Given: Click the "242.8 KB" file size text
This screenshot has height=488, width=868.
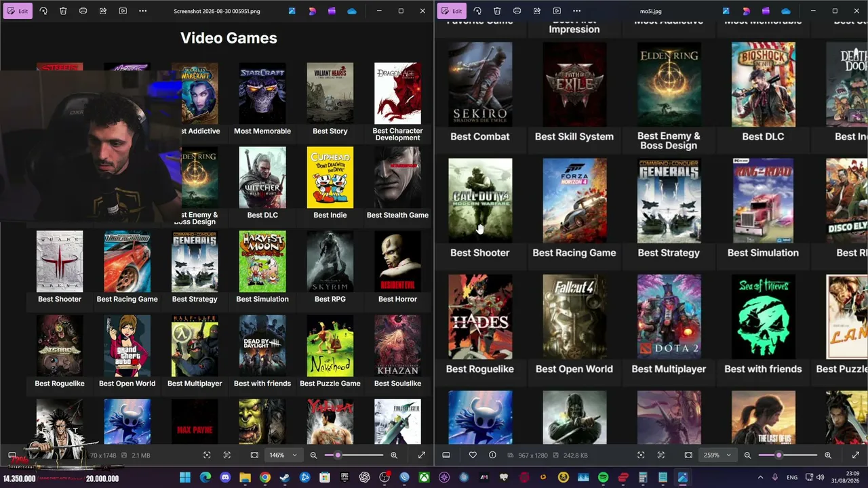Looking at the screenshot, I should (575, 455).
